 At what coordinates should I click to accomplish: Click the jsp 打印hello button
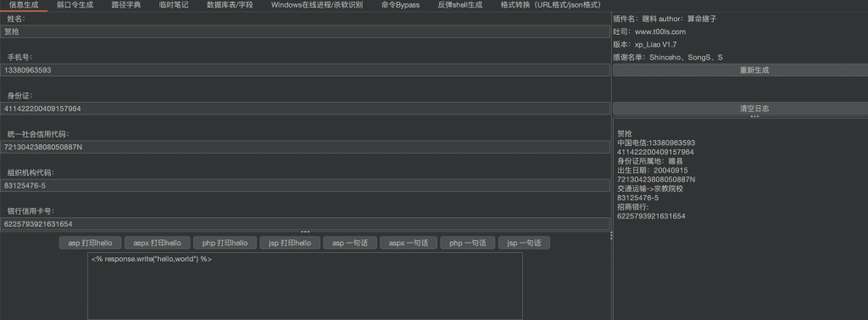(290, 243)
